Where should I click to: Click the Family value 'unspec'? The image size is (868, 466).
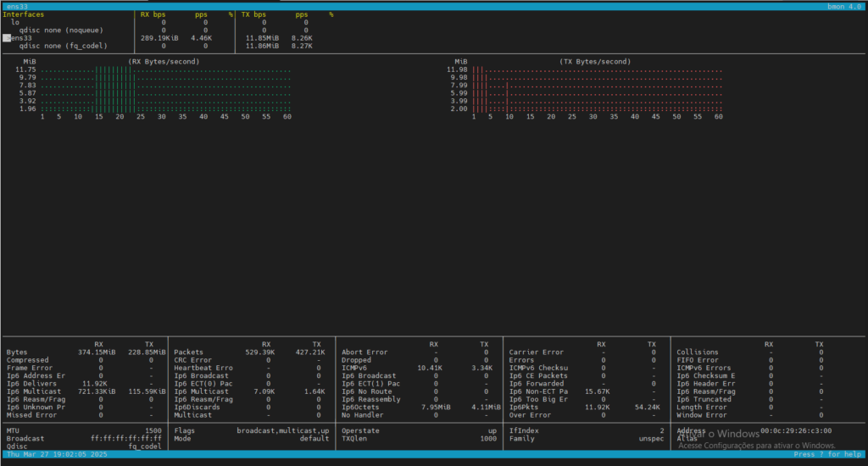click(x=652, y=438)
